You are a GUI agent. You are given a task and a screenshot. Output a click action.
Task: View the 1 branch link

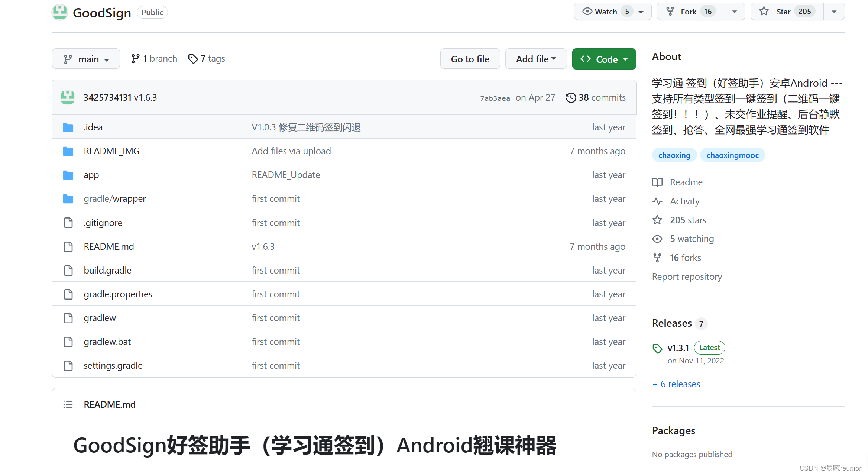(x=154, y=59)
